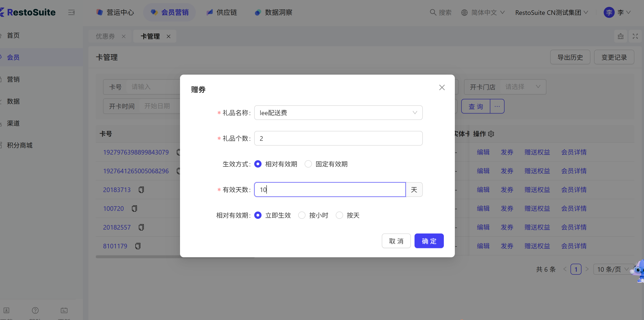Click the search magnifier icon
This screenshot has width=644, height=320.
click(433, 12)
